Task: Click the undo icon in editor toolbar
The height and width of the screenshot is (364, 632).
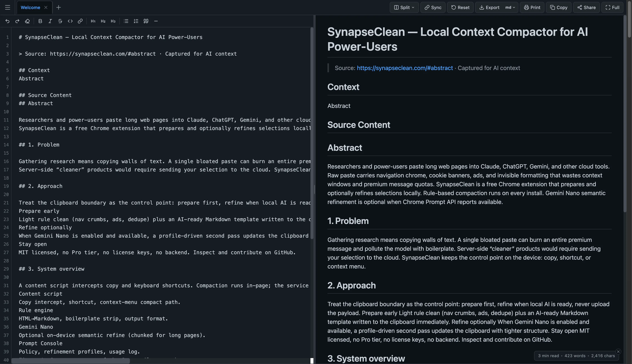Action: click(7, 21)
